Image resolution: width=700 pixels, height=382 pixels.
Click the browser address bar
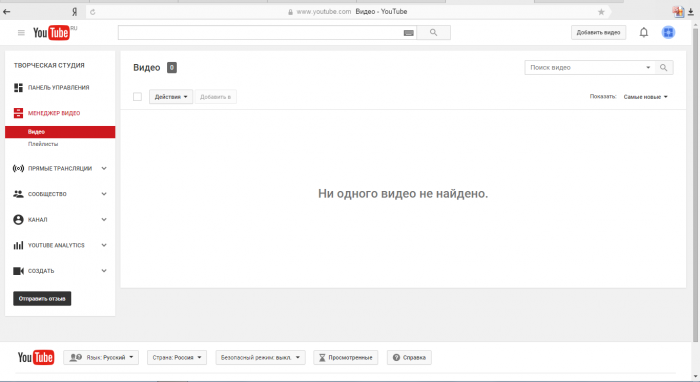(x=348, y=12)
